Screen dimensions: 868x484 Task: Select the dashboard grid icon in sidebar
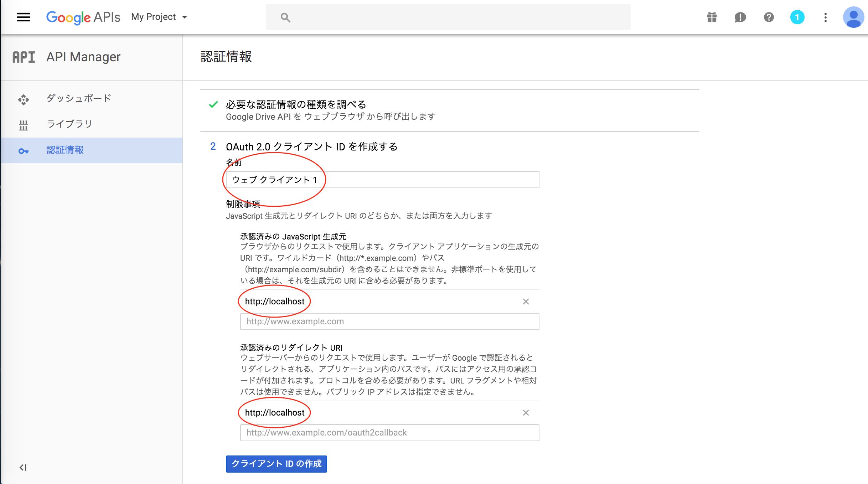pos(23,99)
